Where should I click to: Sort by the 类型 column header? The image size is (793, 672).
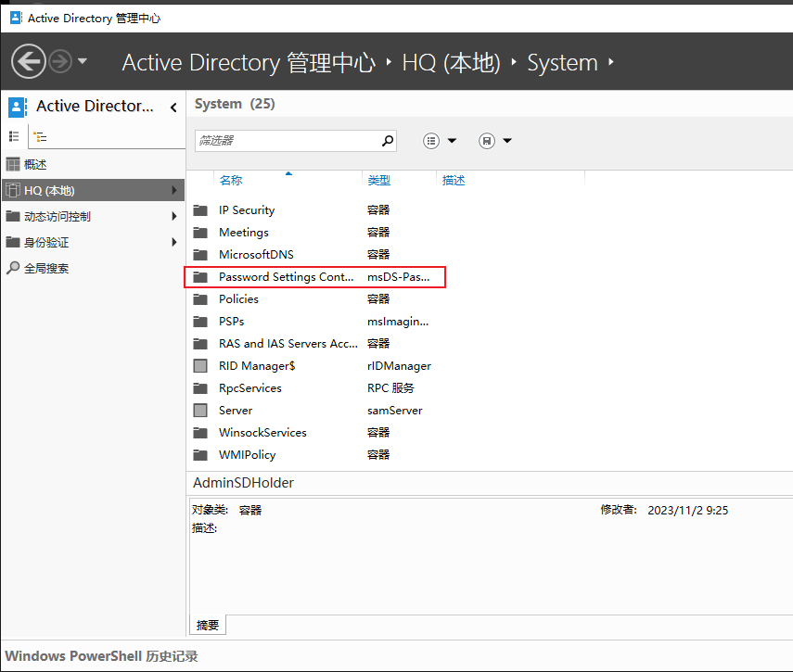[378, 181]
